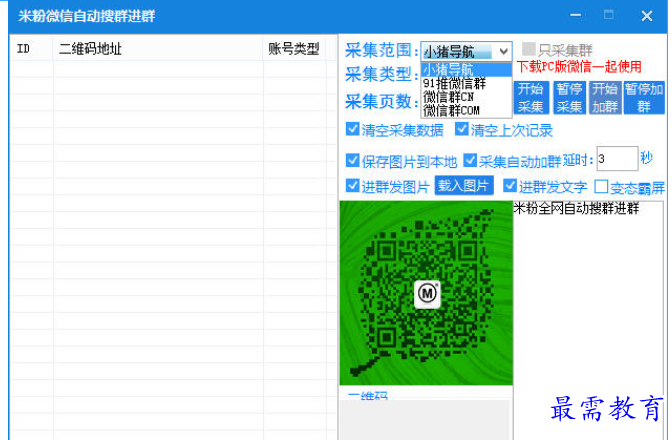The height and width of the screenshot is (440, 672).
Task: Click the red 下载PC版微信一起使用 text
Action: point(579,67)
